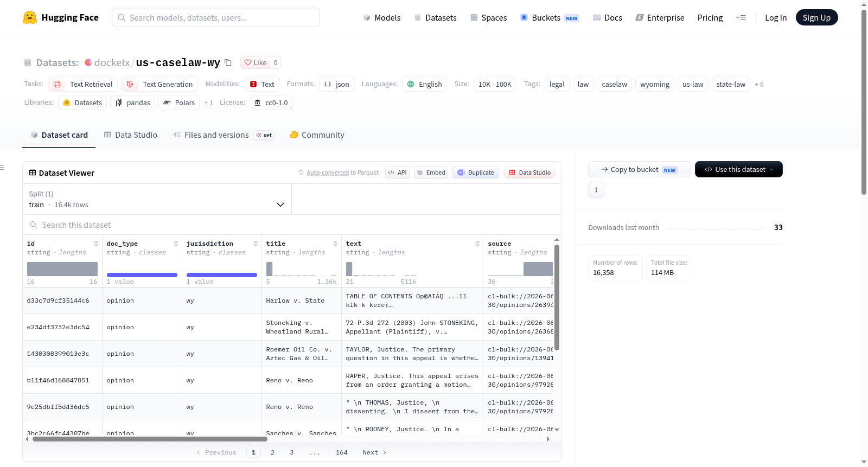The height and width of the screenshot is (467, 868).
Task: Click the Polars library tag
Action: coord(179,103)
